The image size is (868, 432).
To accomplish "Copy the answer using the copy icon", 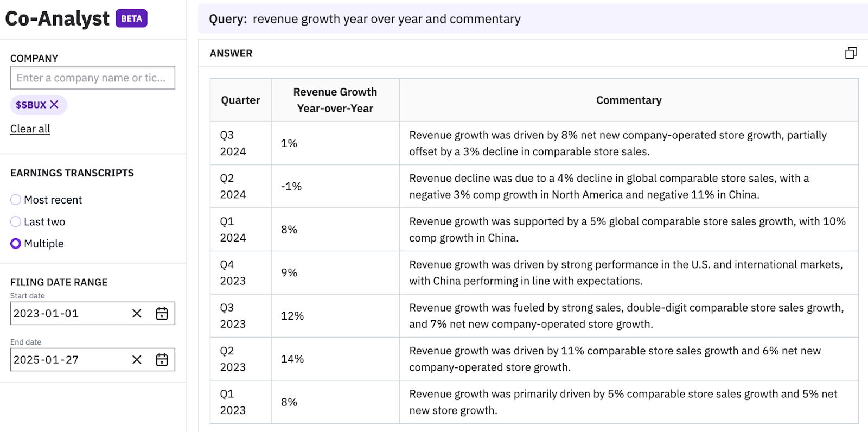I will 851,53.
